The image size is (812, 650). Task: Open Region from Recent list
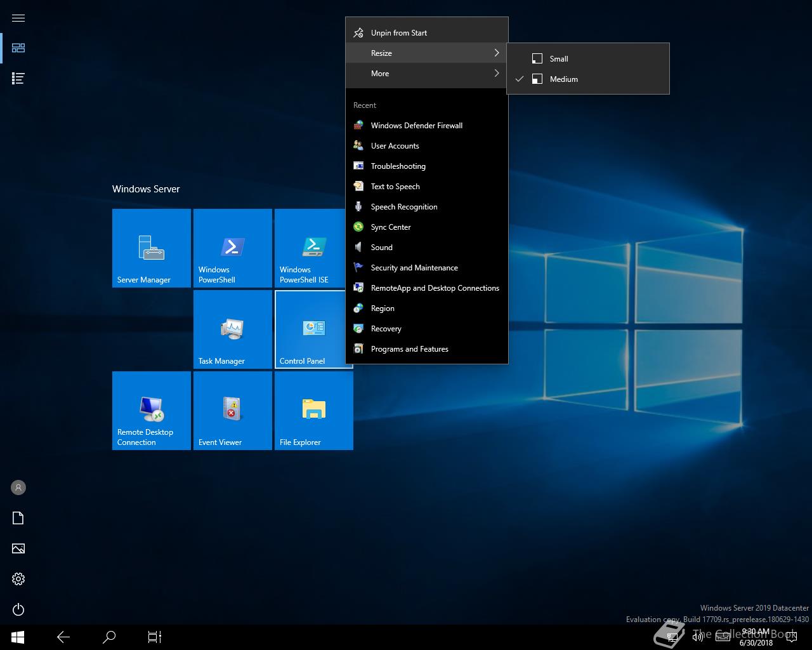click(x=427, y=308)
